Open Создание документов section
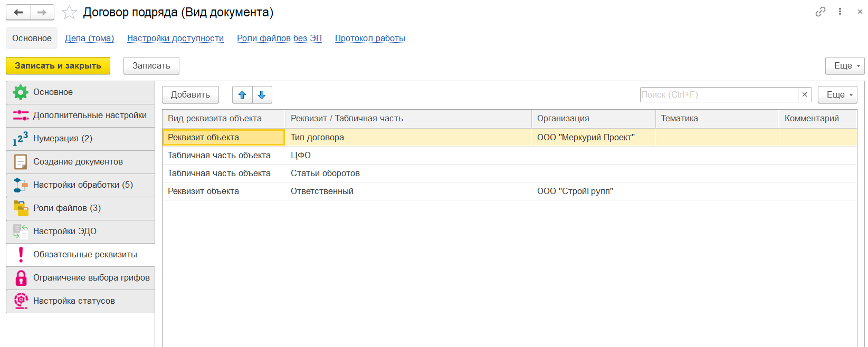Screen dimensions: 868x347 [x=81, y=162]
